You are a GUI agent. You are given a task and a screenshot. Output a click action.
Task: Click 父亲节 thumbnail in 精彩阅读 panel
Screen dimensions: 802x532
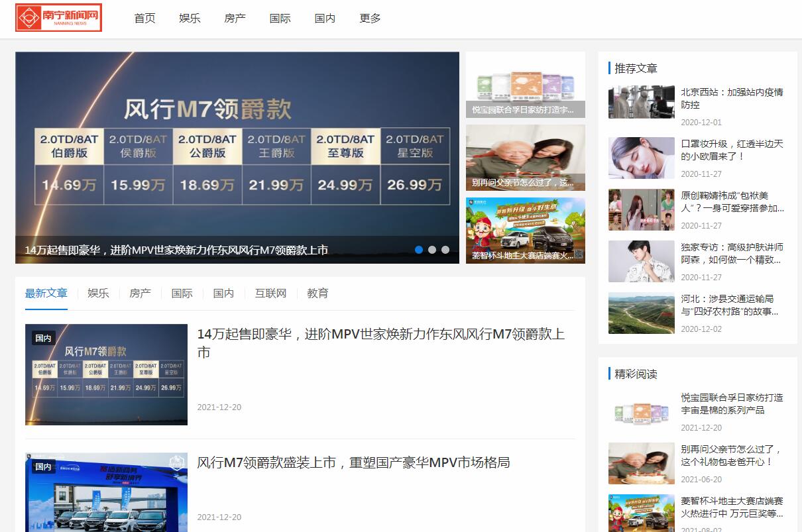[x=642, y=463]
